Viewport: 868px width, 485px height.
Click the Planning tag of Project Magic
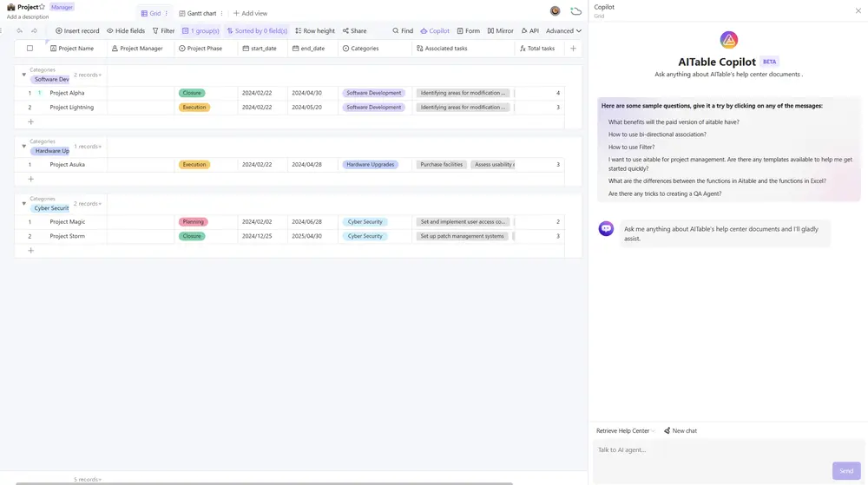[194, 222]
